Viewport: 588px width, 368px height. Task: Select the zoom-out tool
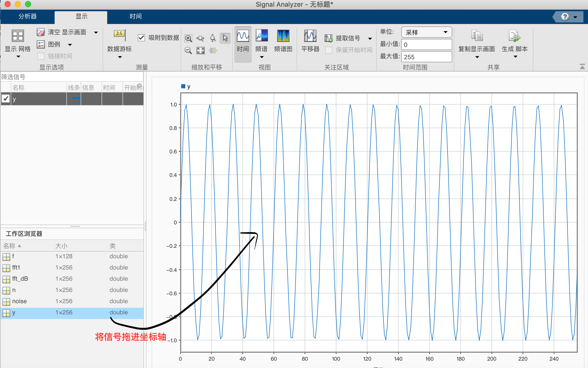click(x=188, y=50)
